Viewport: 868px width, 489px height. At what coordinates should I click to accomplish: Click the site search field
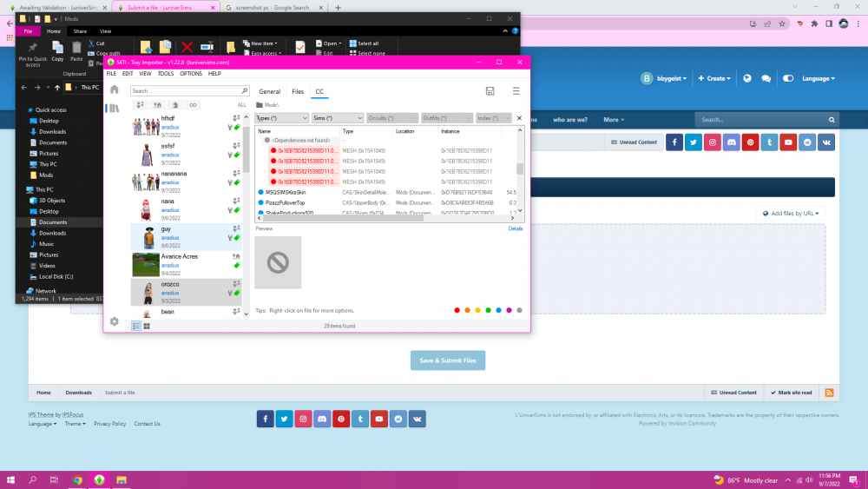(x=762, y=120)
